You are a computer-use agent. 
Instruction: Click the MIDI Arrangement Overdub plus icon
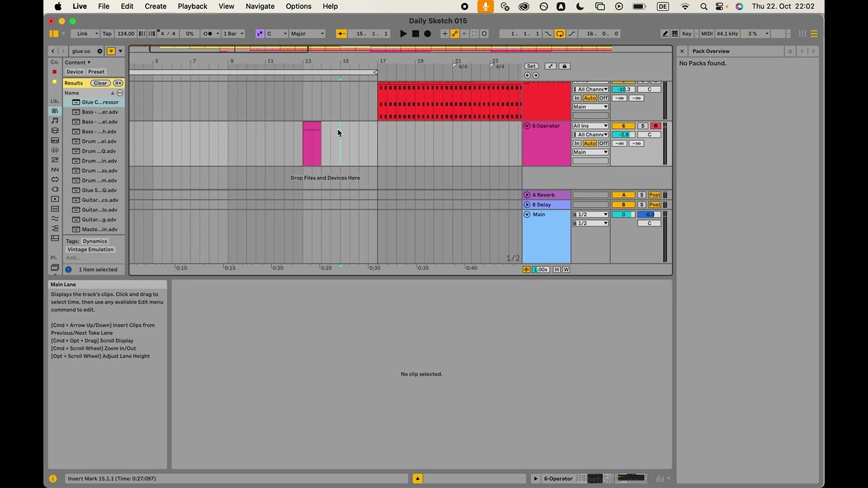[445, 33]
